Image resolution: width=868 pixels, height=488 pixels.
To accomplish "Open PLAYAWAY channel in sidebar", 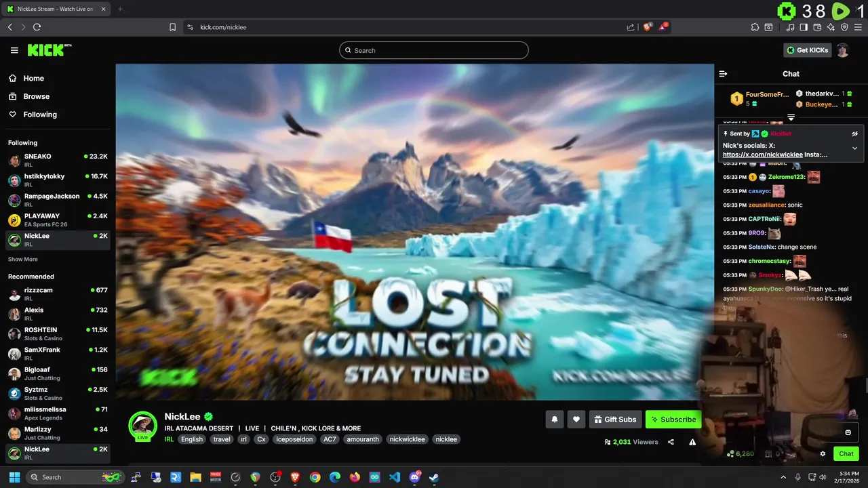I will tap(58, 220).
